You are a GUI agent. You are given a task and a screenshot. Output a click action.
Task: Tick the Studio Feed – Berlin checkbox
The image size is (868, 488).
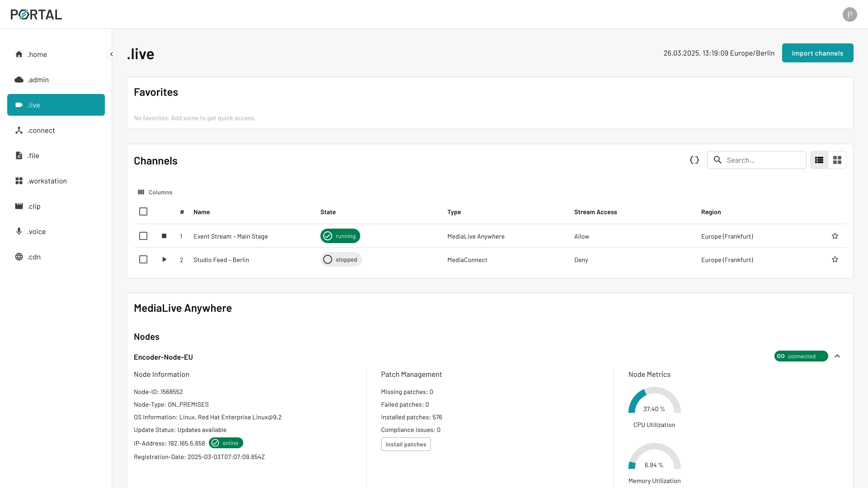pyautogui.click(x=143, y=259)
